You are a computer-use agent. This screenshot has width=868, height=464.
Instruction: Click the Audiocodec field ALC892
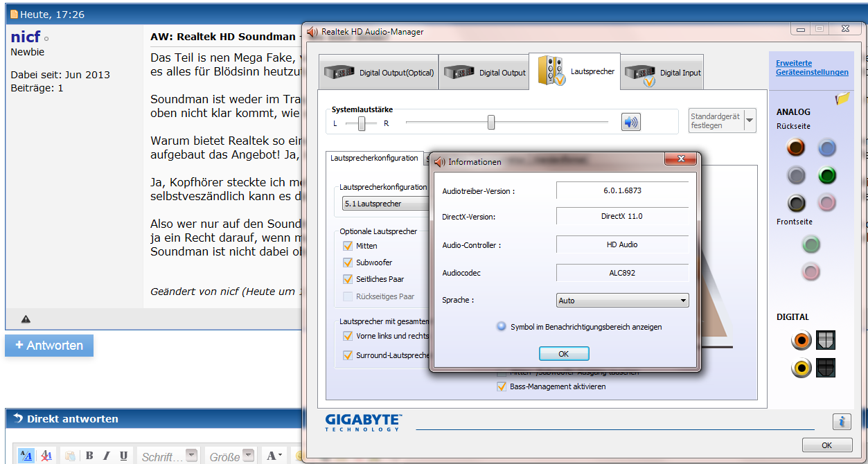[x=622, y=273]
